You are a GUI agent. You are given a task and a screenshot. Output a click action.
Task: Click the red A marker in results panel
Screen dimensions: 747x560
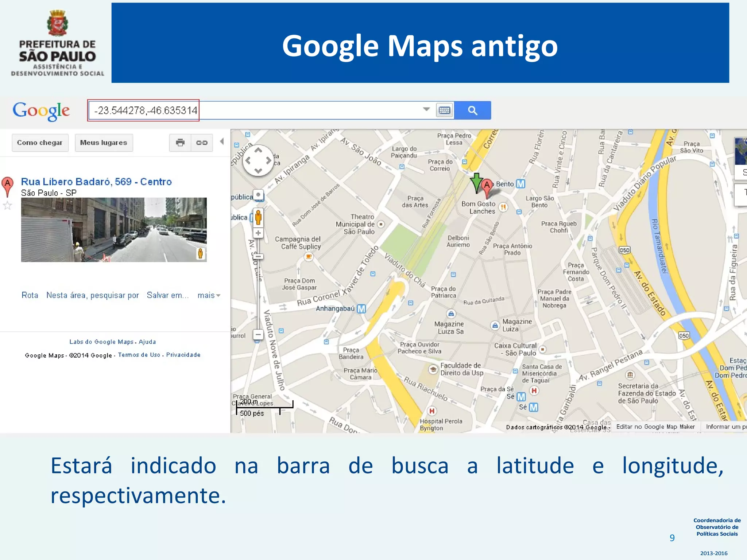(x=8, y=186)
